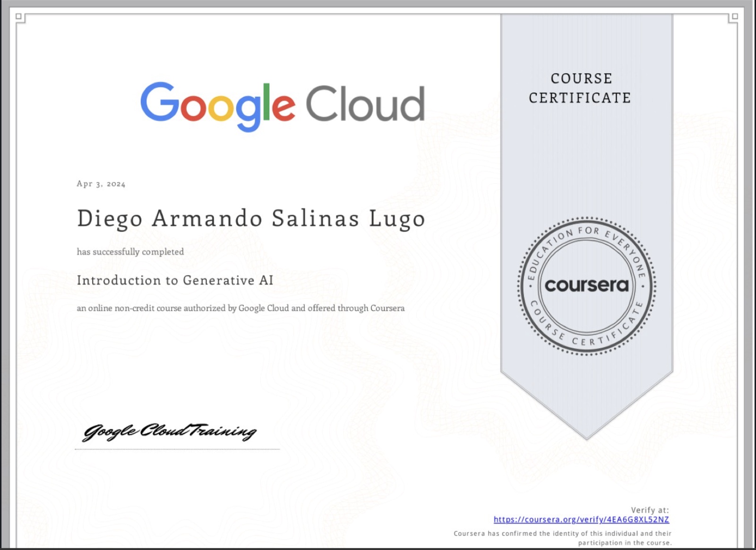Click the 'has successfully completed' text
Image resolution: width=756 pixels, height=550 pixels.
pyautogui.click(x=130, y=252)
